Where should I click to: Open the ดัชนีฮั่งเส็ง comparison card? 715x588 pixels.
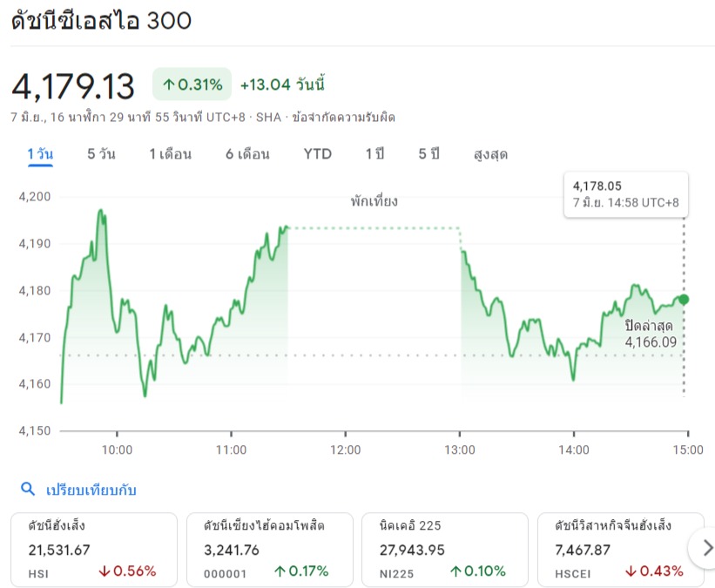[94, 549]
